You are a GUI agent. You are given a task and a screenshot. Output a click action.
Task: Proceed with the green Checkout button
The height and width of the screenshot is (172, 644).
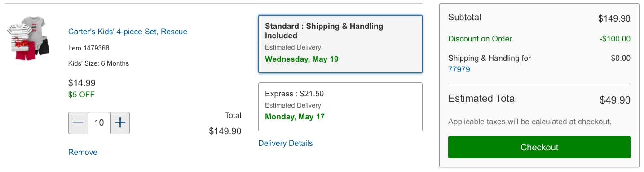539,147
